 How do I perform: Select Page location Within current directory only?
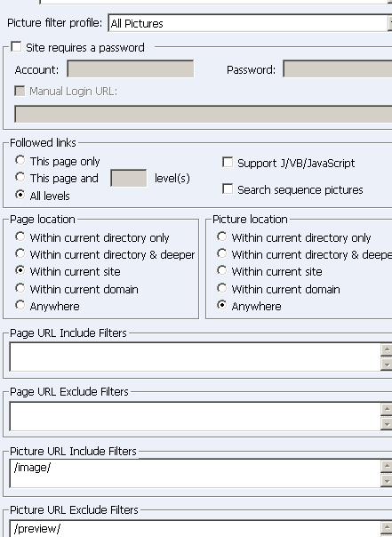(x=20, y=236)
